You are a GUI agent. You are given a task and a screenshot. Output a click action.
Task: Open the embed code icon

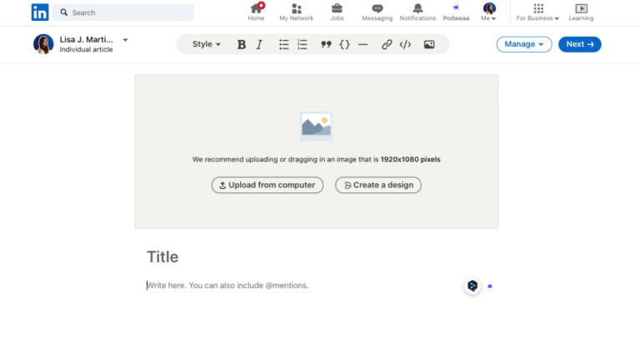pos(405,45)
